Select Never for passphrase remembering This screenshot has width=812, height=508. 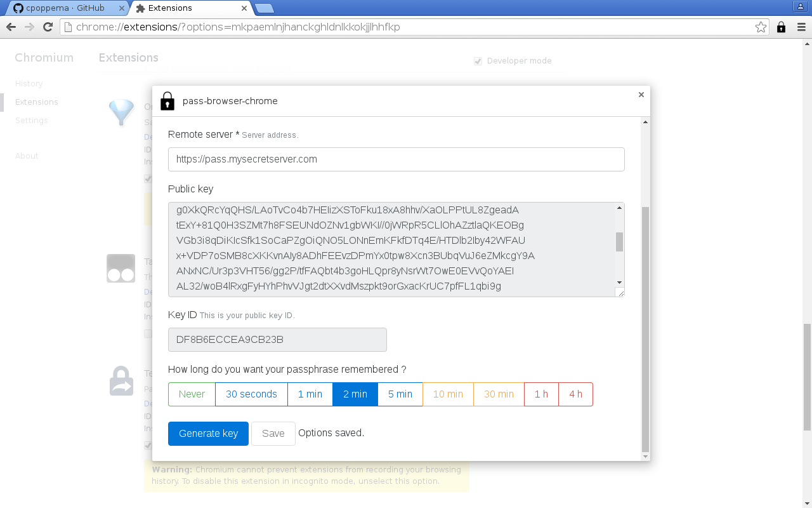pos(191,394)
